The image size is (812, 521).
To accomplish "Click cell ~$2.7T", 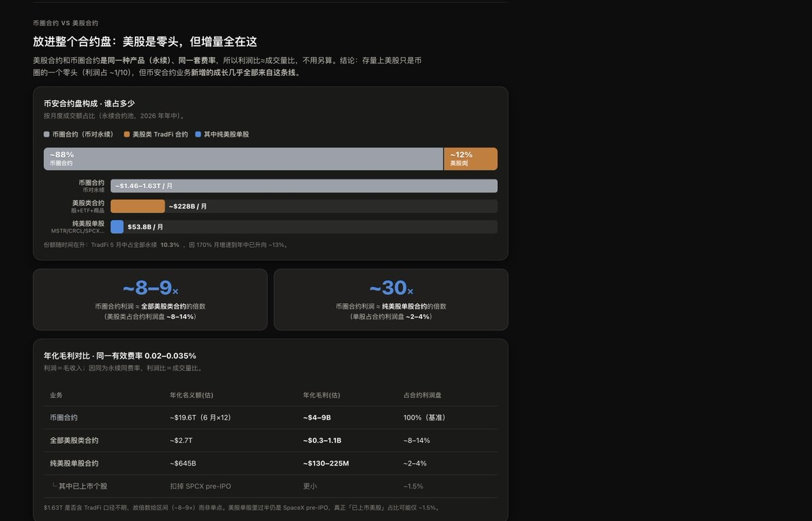I will click(181, 440).
